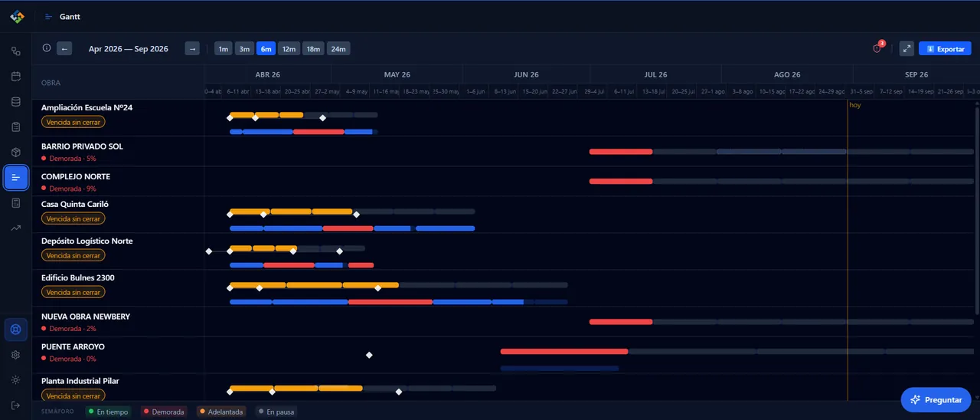This screenshot has height=420, width=980.
Task: Toggle the sun brightness theme icon
Action: click(x=16, y=380)
